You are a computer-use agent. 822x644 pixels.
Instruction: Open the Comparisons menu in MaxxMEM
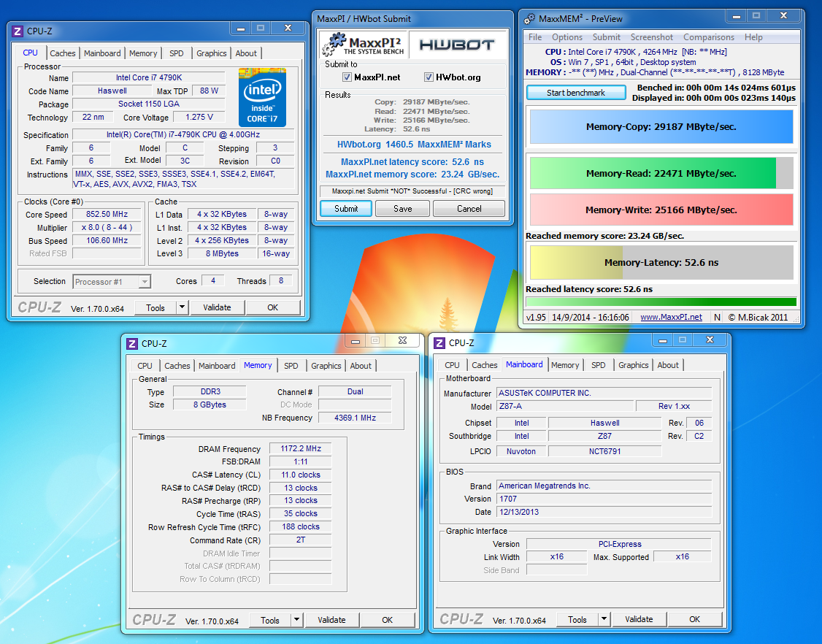point(709,37)
